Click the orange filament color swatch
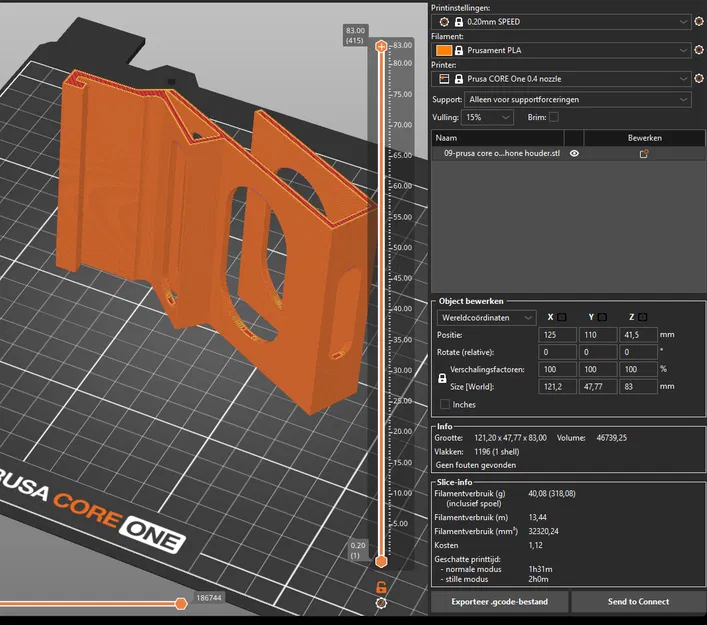 click(x=444, y=51)
